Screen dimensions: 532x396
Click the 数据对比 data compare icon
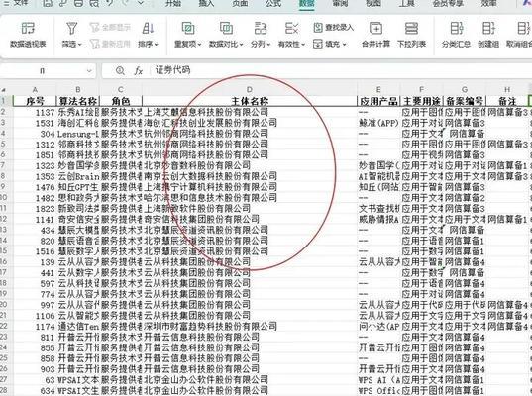pyautogui.click(x=226, y=28)
